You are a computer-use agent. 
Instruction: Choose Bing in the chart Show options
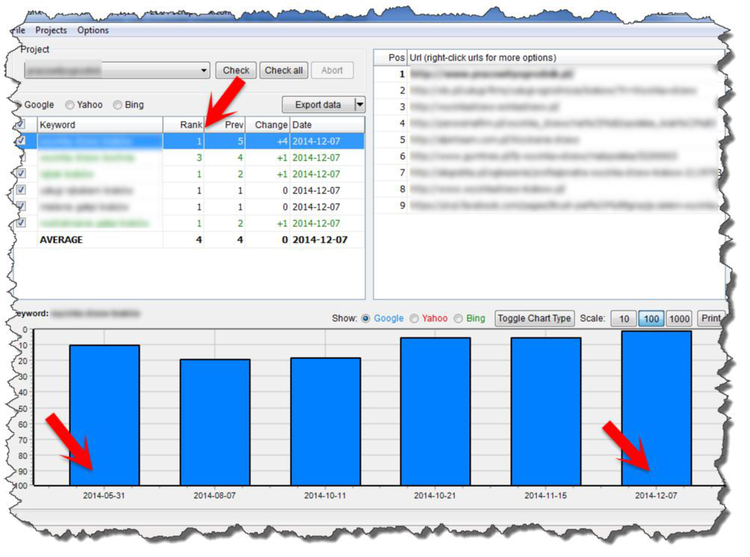(460, 318)
